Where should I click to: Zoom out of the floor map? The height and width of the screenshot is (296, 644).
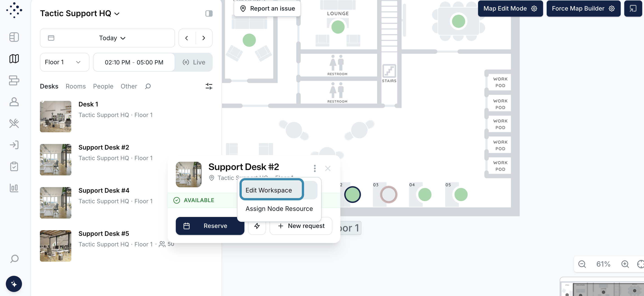(582, 264)
